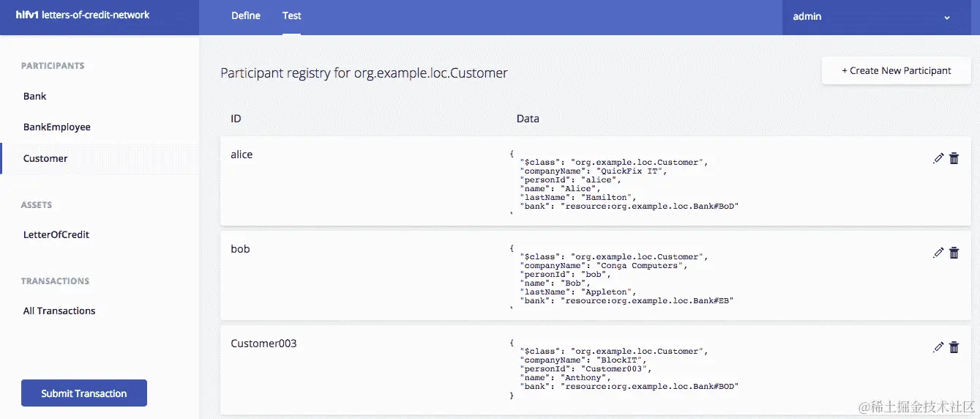This screenshot has height=419, width=980.
Task: Edit the alice participant with pencil icon
Action: tap(938, 158)
